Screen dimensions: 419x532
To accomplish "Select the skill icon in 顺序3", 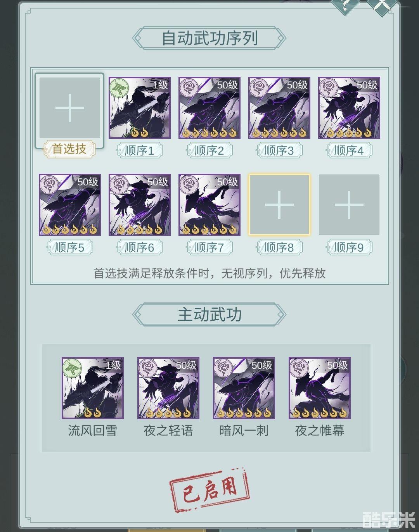I will [x=279, y=108].
